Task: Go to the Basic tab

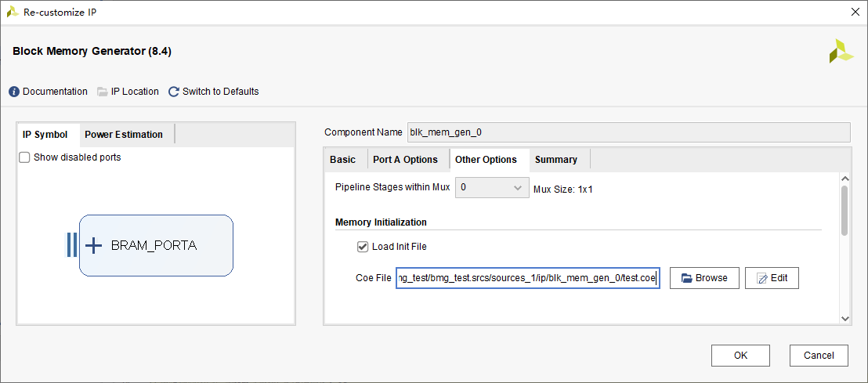Action: point(342,160)
